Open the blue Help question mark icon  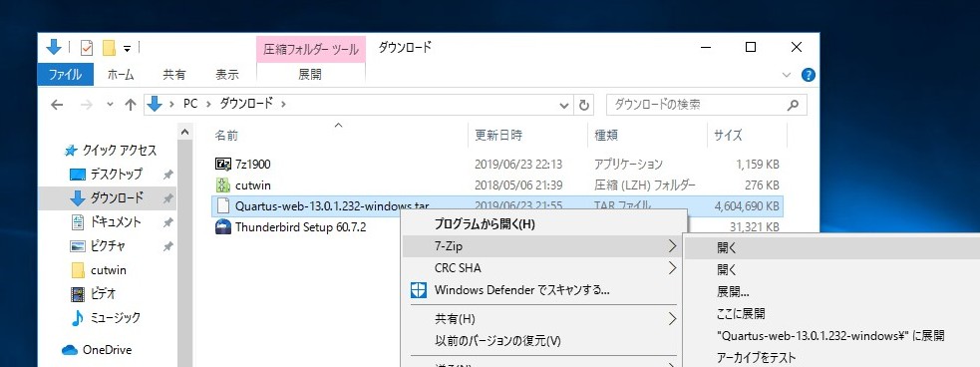click(x=809, y=75)
